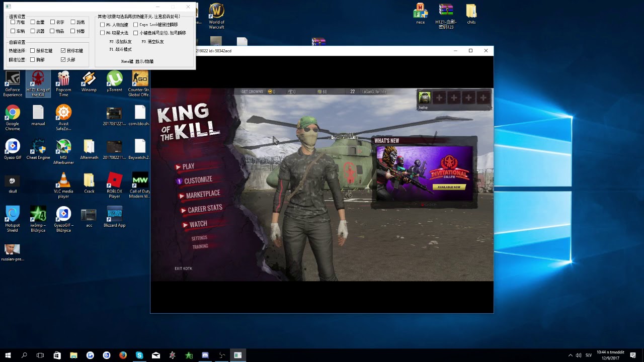Open the Gyazo GIF desktop icon
Screen dimensions: 644x362
(13, 150)
